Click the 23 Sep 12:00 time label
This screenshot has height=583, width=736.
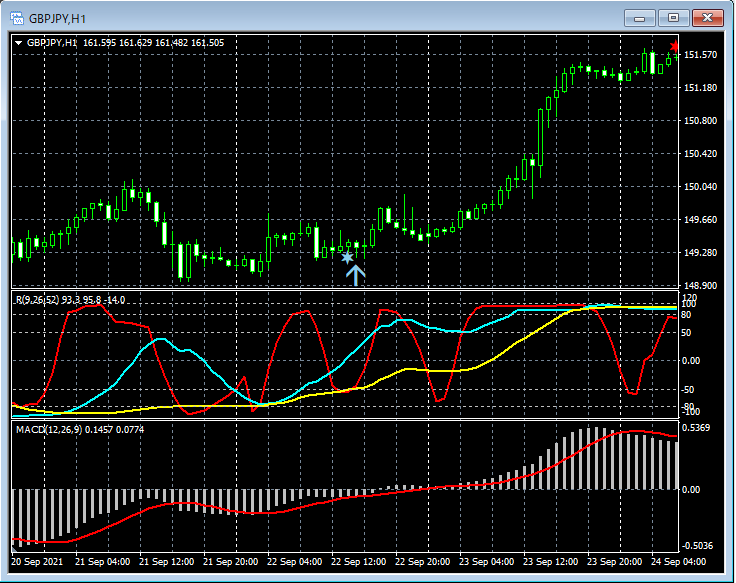coord(551,562)
